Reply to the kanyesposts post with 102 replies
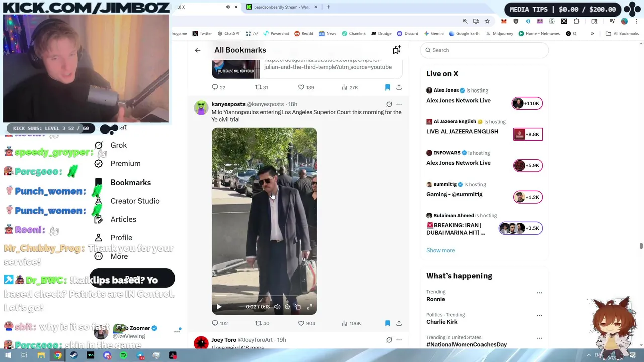Screen dimensions: 644x362 pos(220,323)
